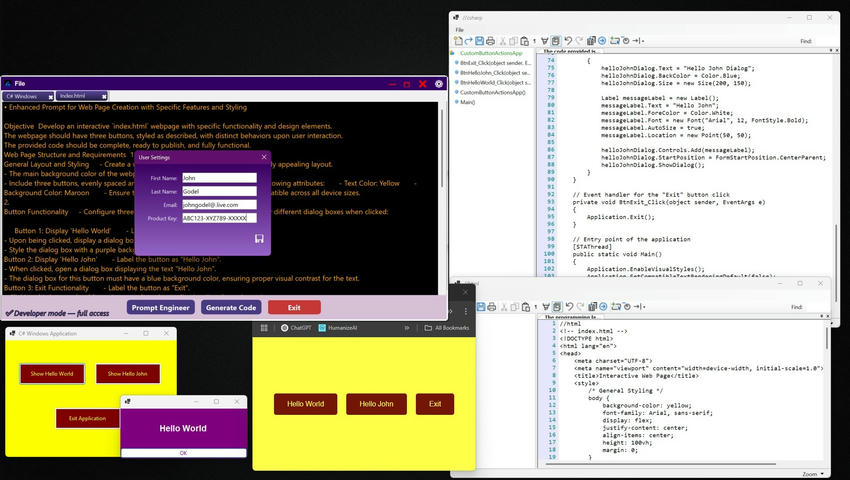
Task: Click New file icon in the csharp editor toolbar
Action: point(458,41)
